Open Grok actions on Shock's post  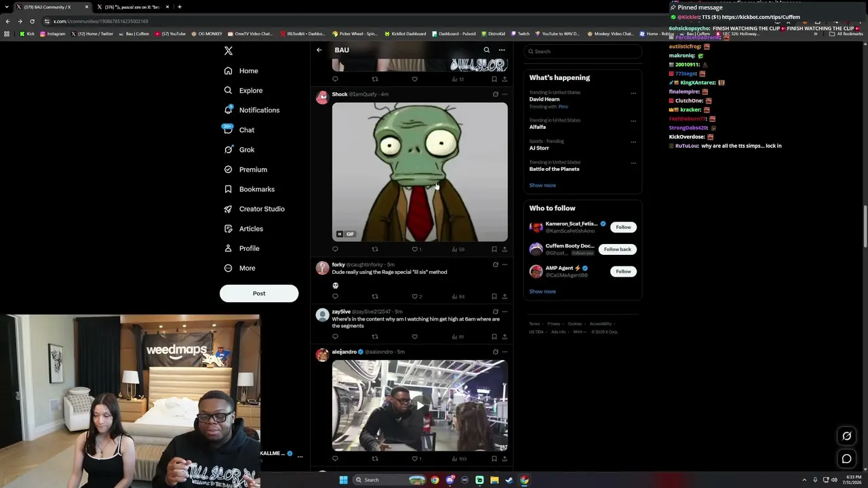tap(495, 94)
